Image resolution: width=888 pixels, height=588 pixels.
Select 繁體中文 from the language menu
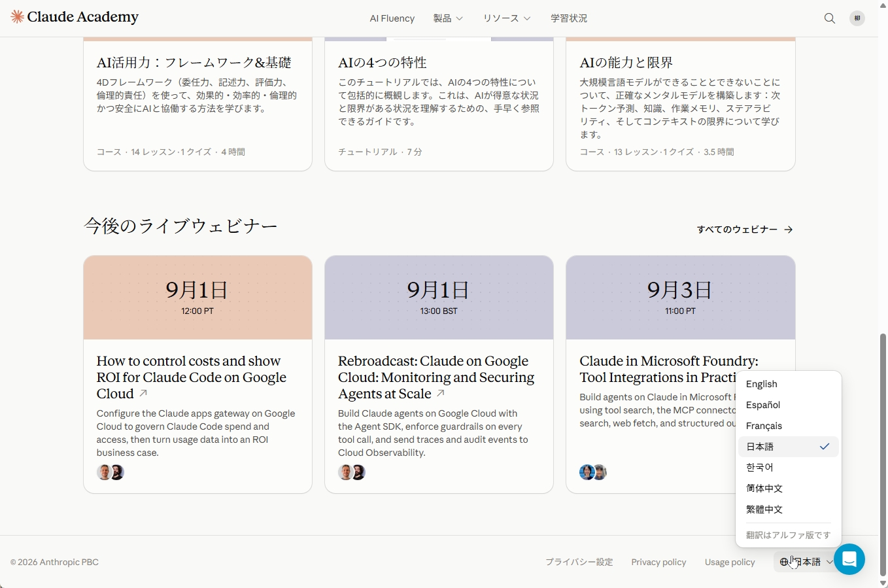pos(789,510)
